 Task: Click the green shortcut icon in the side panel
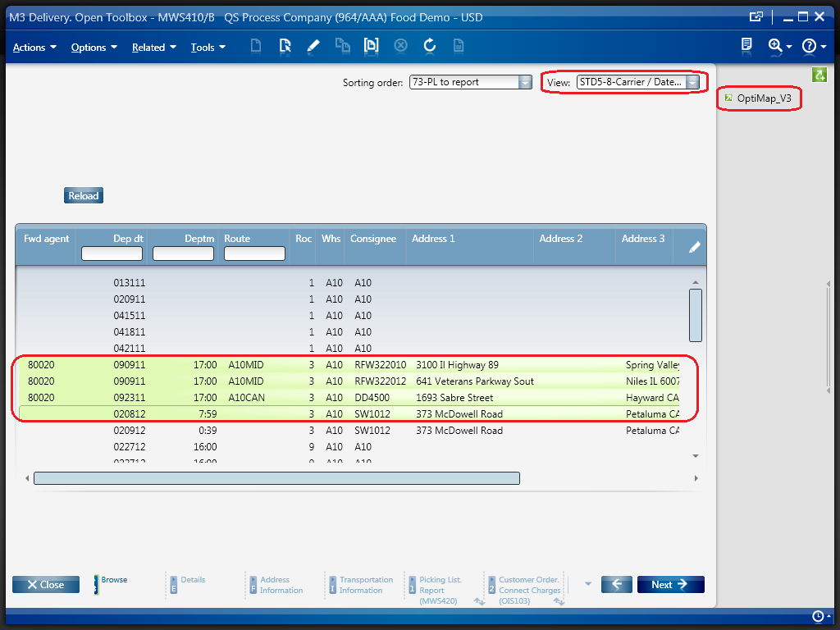[818, 75]
